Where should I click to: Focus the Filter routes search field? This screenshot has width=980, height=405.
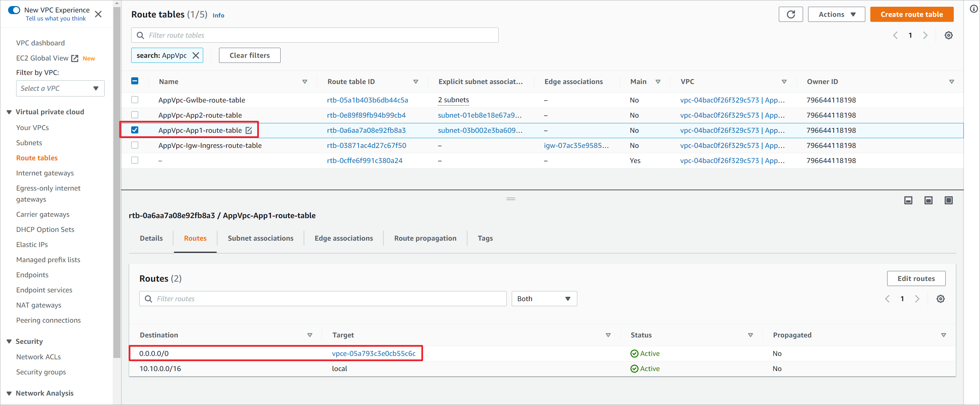(x=323, y=299)
